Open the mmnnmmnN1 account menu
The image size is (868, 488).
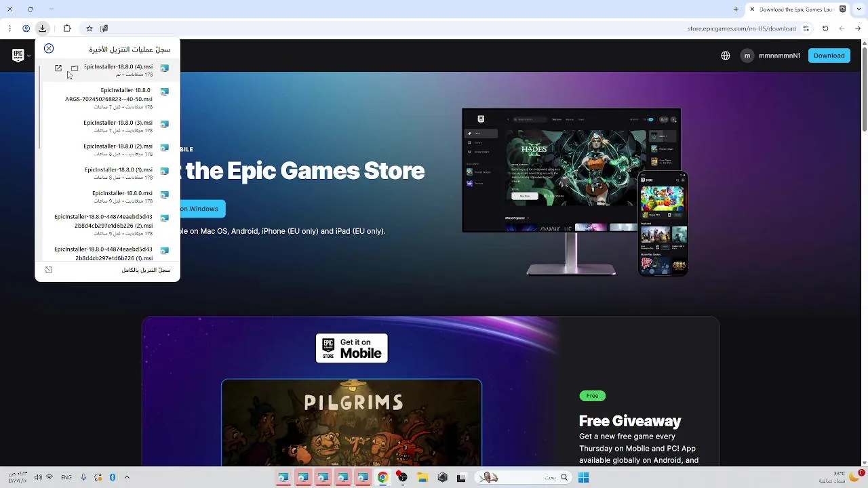[771, 56]
